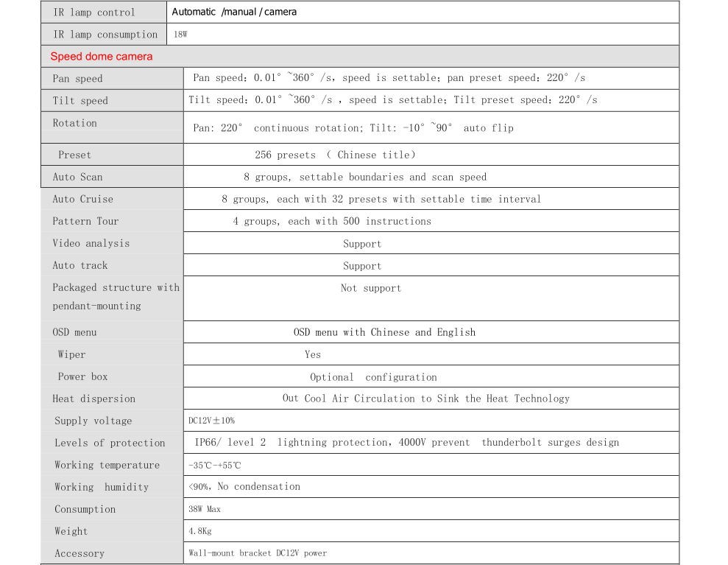Click the 'Automatic /manual / camera' value

pyautogui.click(x=234, y=12)
